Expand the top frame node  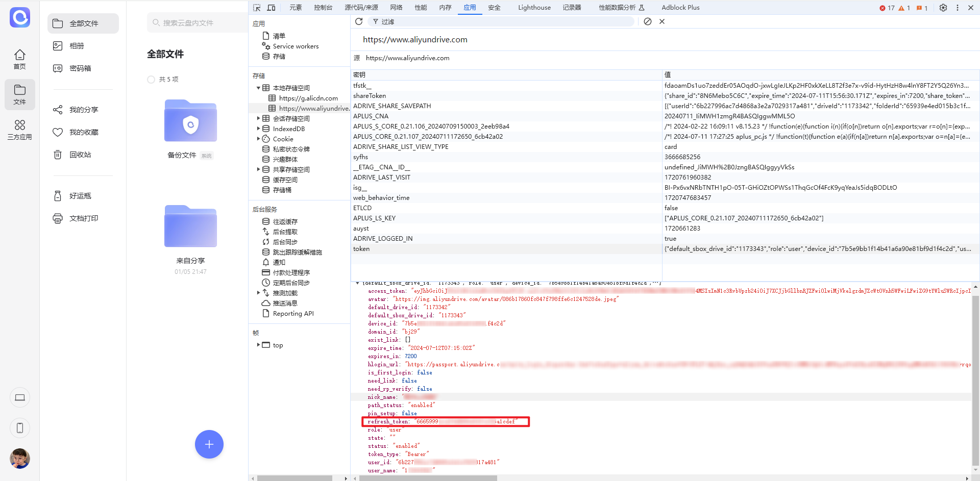(259, 345)
